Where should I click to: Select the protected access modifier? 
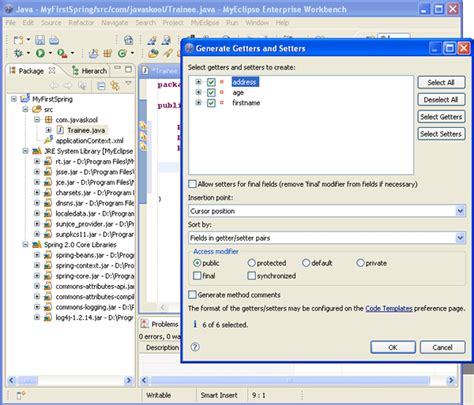pos(251,263)
